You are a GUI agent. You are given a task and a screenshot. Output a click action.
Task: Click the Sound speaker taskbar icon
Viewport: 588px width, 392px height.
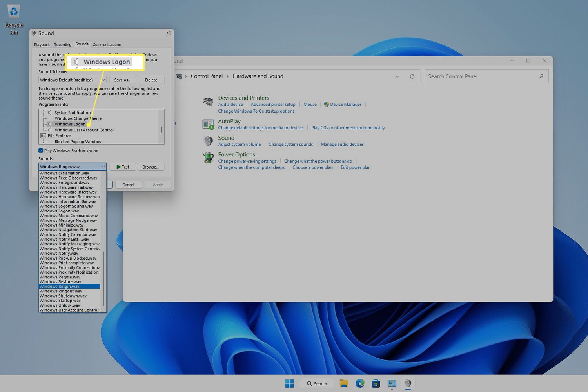coord(408,383)
